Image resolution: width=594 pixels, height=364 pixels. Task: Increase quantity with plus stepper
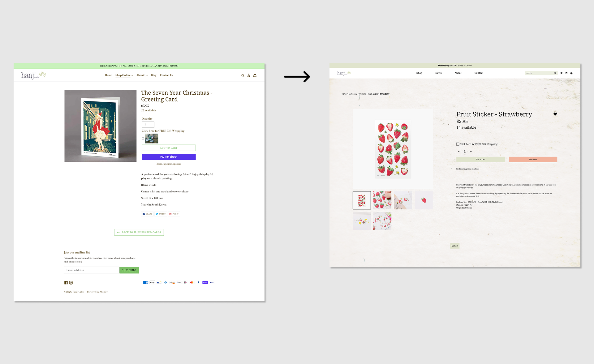(471, 152)
